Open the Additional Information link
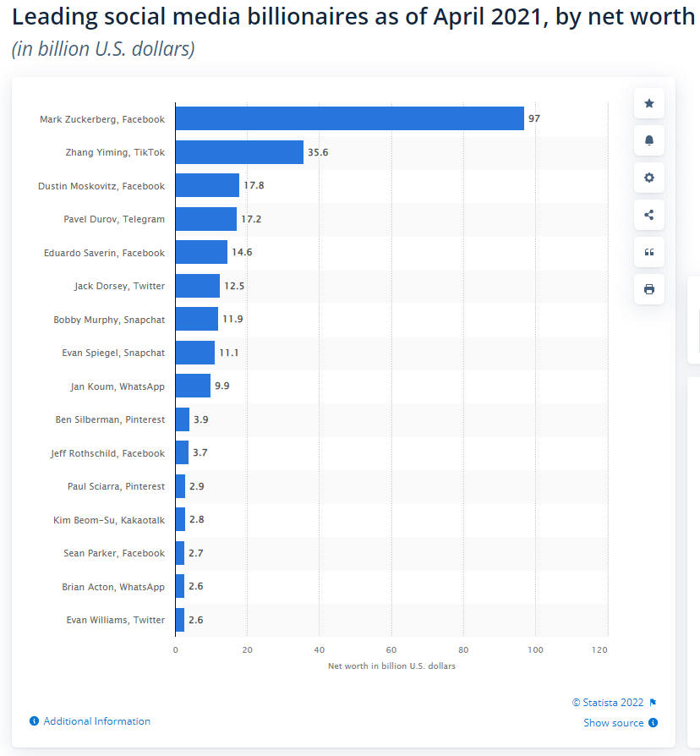Image resolution: width=700 pixels, height=756 pixels. (x=97, y=720)
